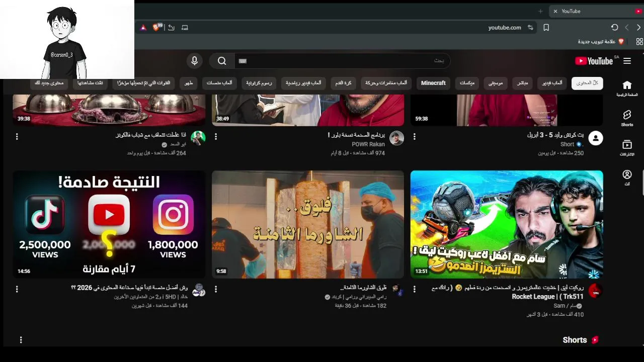Select the 'موسيقى' music filter chip
Image resolution: width=644 pixels, height=362 pixels.
[496, 83]
